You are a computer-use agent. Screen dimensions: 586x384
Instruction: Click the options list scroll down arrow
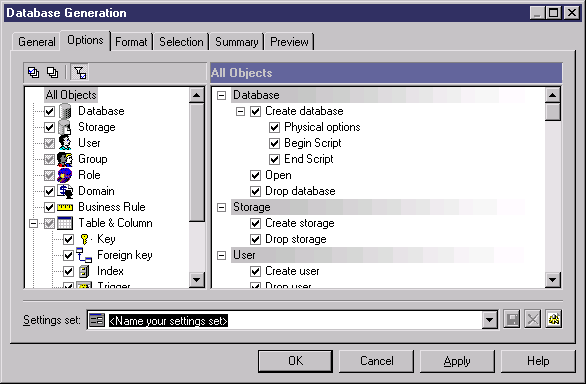pos(552,280)
